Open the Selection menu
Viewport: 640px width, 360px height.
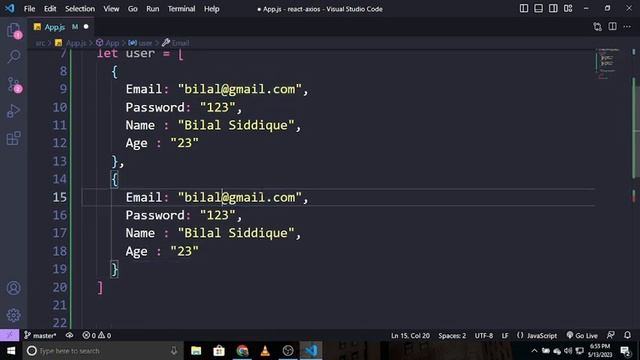tap(80, 9)
